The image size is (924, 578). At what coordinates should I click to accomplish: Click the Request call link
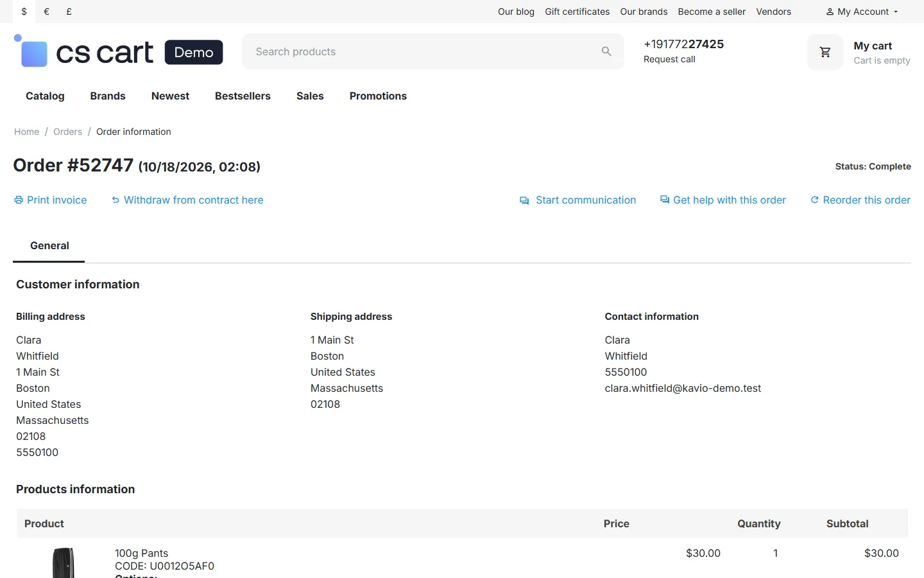(x=669, y=60)
